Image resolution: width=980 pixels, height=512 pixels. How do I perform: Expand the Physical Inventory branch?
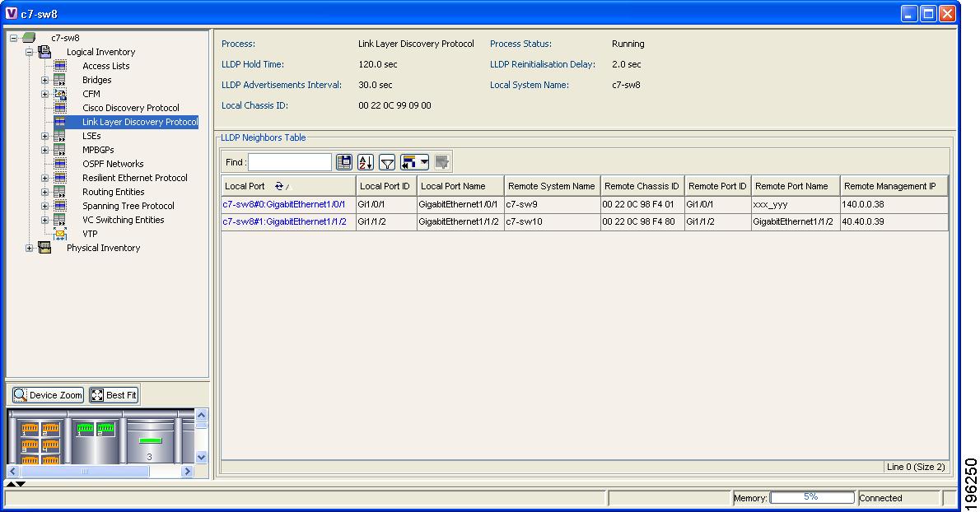pyautogui.click(x=30, y=248)
